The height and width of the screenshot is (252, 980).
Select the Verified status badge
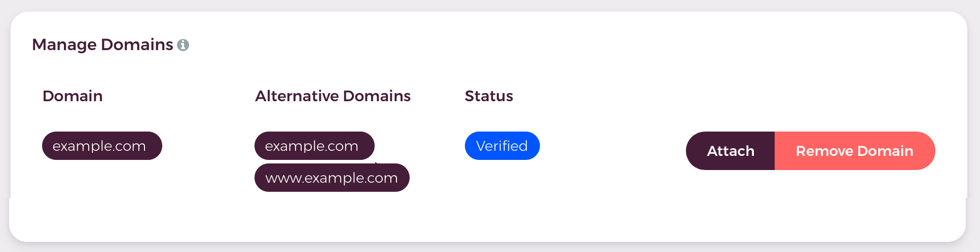(x=502, y=146)
